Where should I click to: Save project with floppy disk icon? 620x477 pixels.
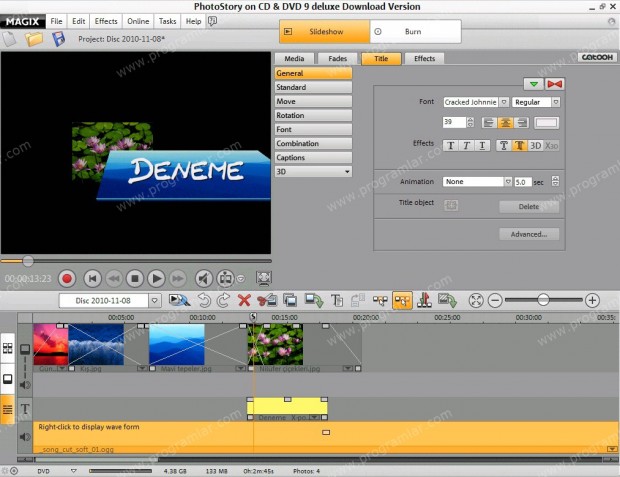tap(59, 39)
